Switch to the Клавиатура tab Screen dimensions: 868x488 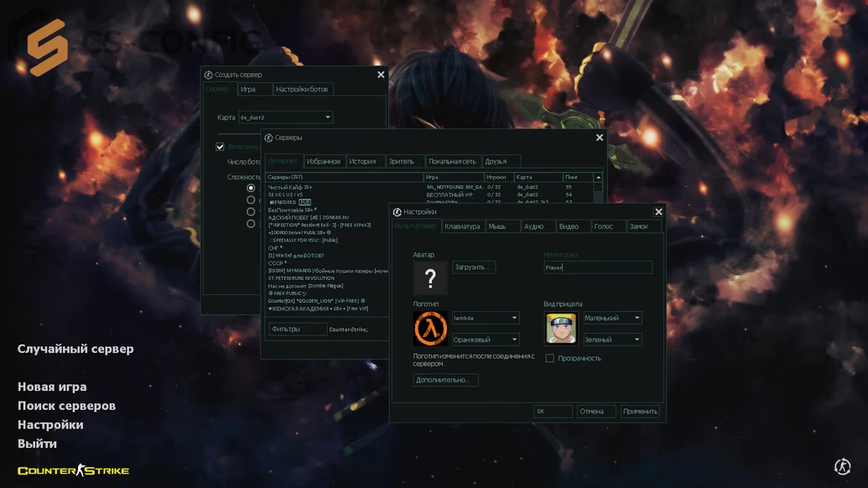pos(462,226)
